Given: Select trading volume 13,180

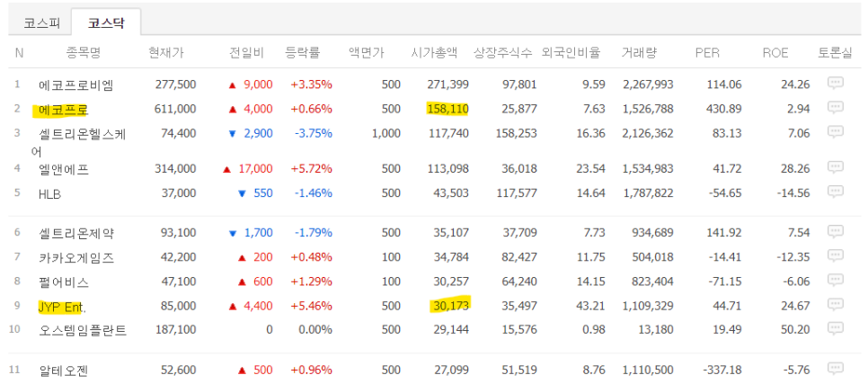Looking at the screenshot, I should pyautogui.click(x=657, y=330).
